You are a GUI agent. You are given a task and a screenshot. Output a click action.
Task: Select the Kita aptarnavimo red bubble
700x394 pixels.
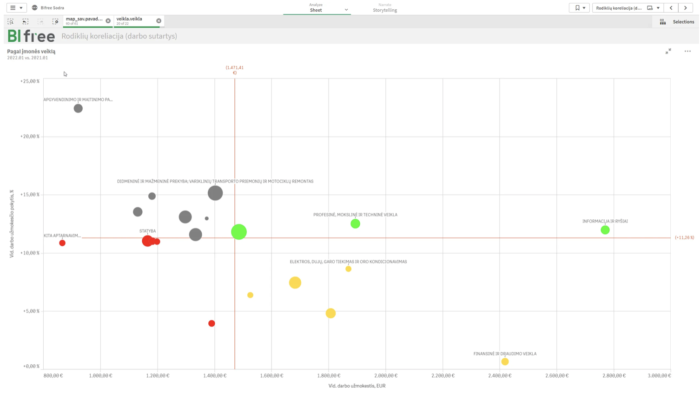coord(62,243)
